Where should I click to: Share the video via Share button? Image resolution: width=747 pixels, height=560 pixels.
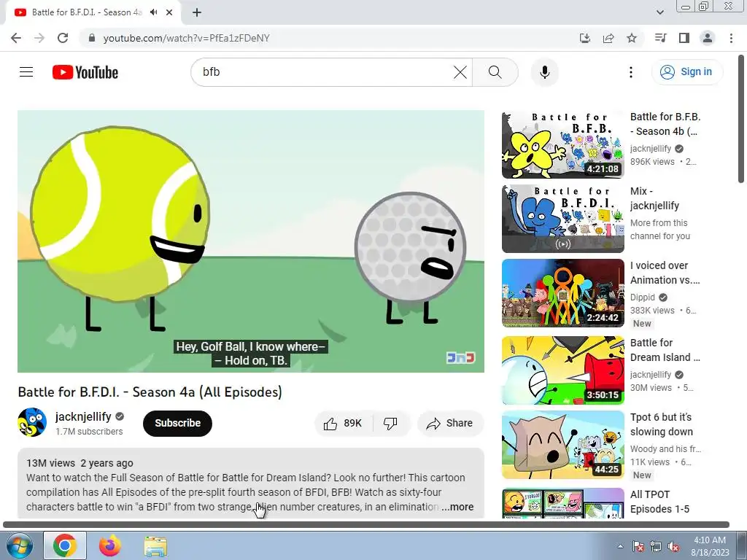tap(450, 424)
